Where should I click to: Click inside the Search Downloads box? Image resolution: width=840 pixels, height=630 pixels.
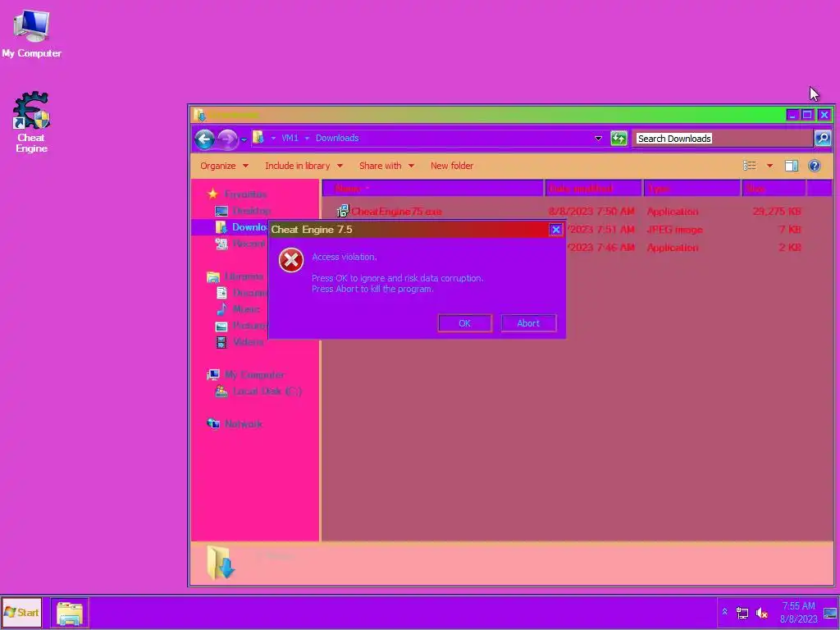(722, 138)
